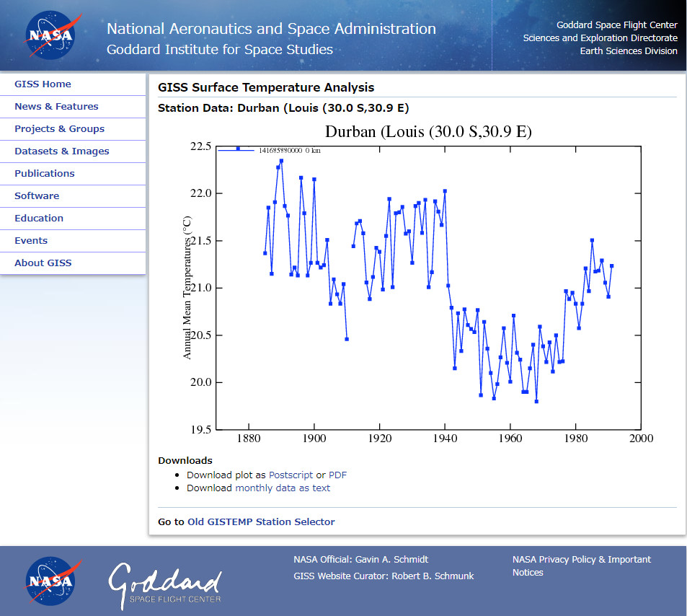
Task: Click the Sciences and Exploration Directorate link
Action: coord(600,38)
